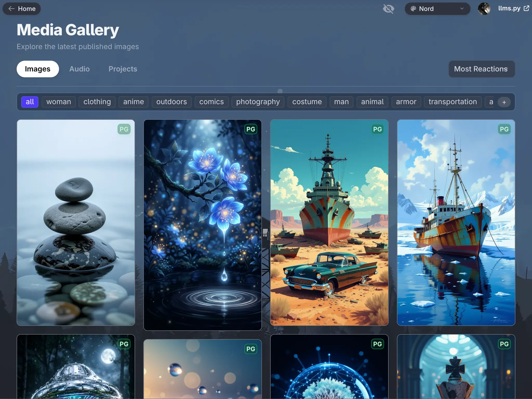Filter gallery by 'costume' tag
This screenshot has height=399, width=532.
coord(307,102)
